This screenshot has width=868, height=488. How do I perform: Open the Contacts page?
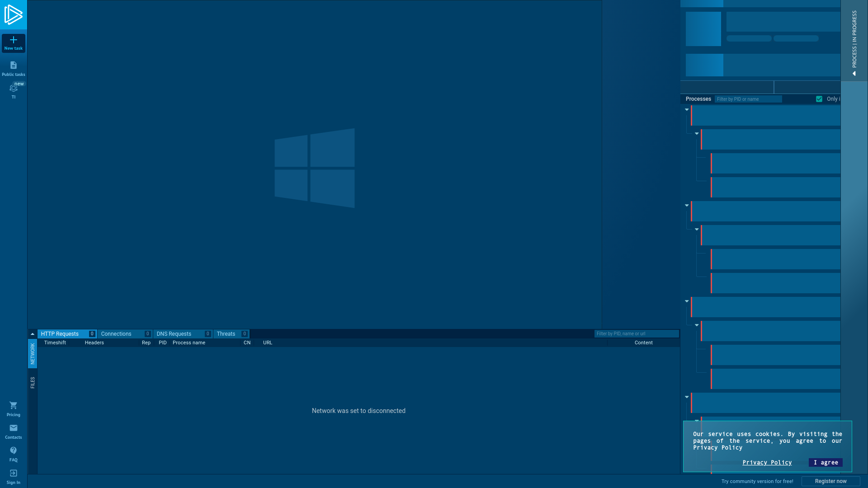tap(14, 432)
